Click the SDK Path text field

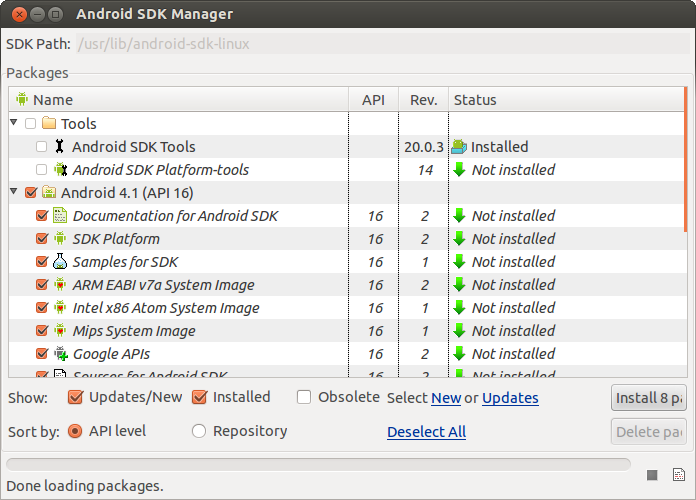pyautogui.click(x=384, y=44)
